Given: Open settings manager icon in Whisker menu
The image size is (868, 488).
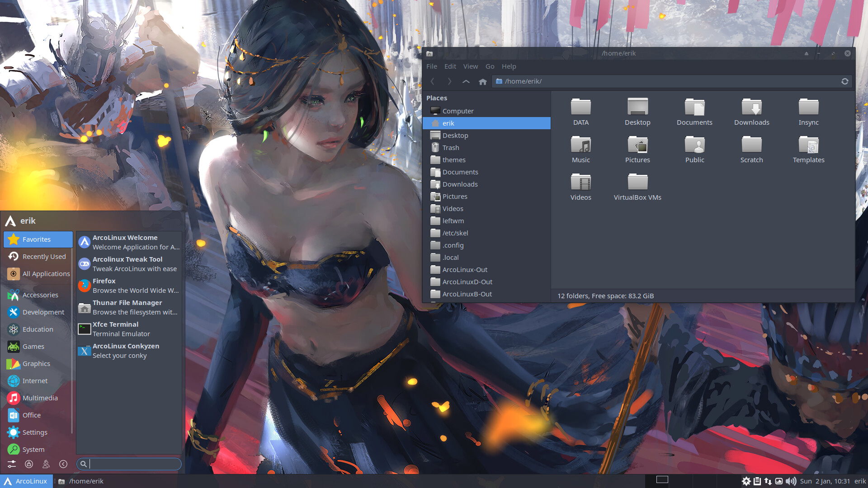Looking at the screenshot, I should [x=12, y=464].
